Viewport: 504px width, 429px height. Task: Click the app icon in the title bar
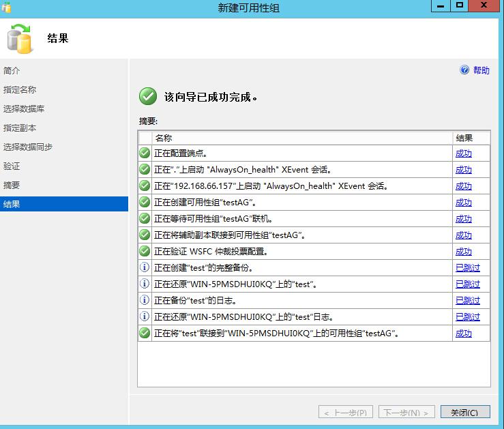tap(6, 7)
